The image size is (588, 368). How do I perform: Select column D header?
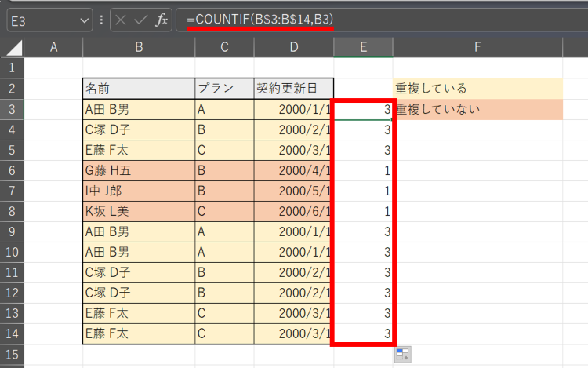point(294,47)
